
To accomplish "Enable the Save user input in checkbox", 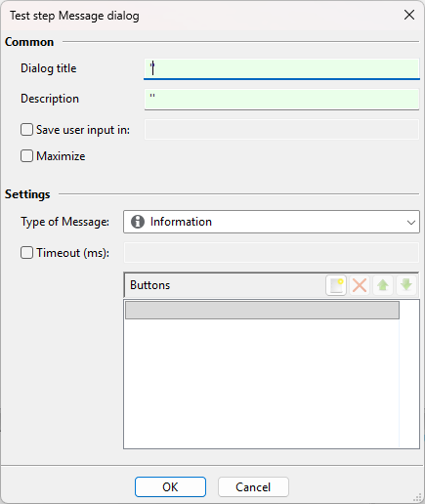I will [26, 130].
